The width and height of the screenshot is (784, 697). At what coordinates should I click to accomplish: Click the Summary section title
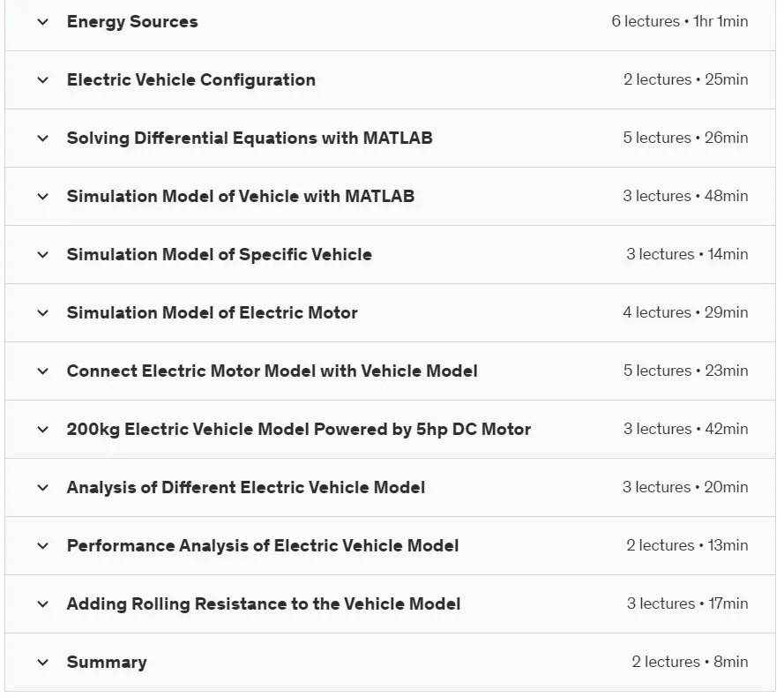(x=107, y=662)
